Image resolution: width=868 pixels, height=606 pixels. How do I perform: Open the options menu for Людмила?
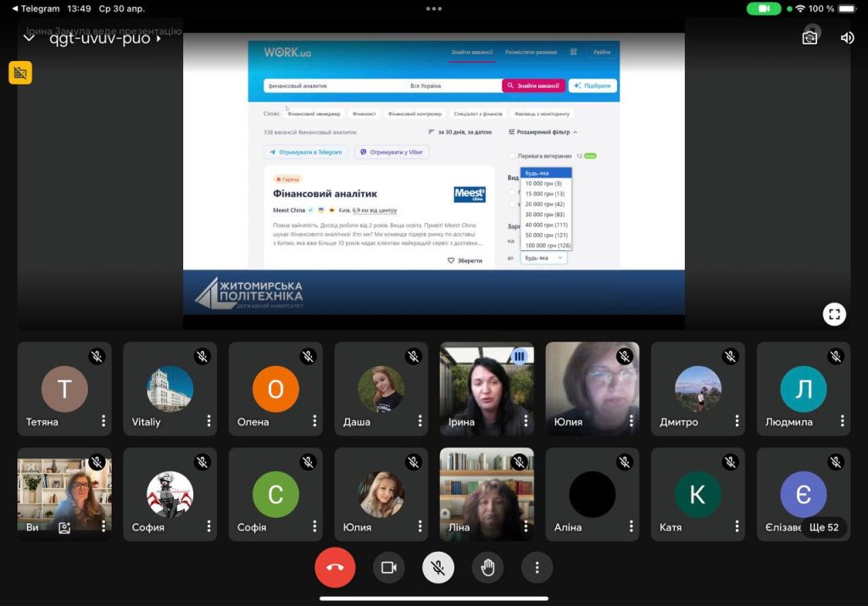click(x=843, y=421)
